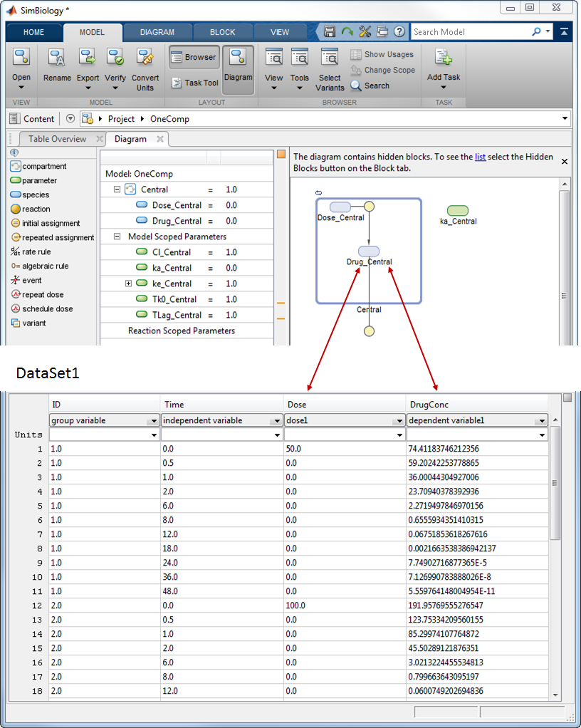Toggle the Browser layout button
The image size is (581, 728).
click(x=194, y=57)
